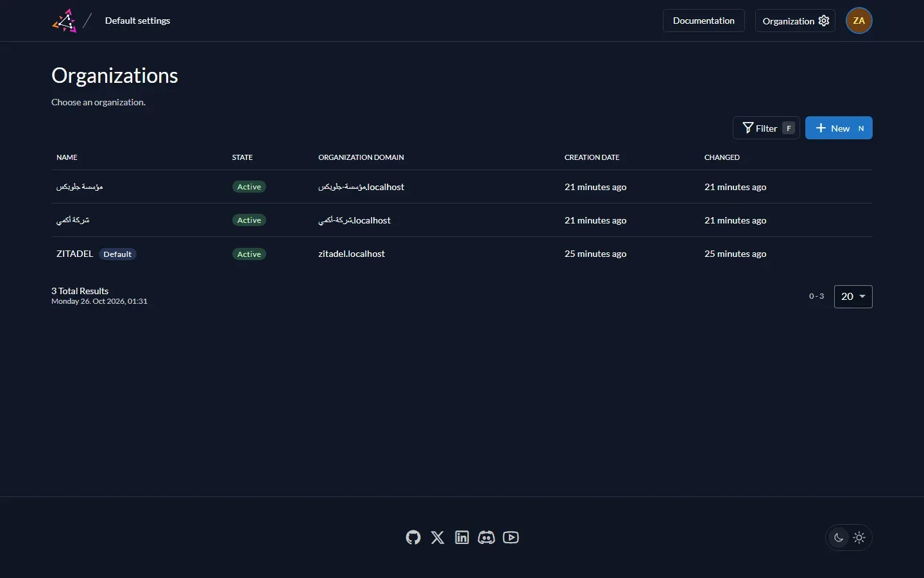Switch to light theme sun icon
This screenshot has height=578, width=924.
coord(860,538)
